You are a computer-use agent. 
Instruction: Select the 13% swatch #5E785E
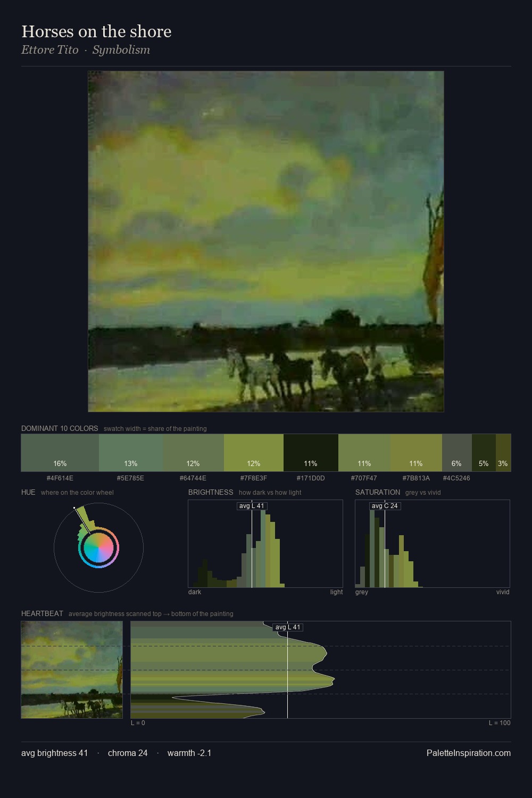pos(131,453)
